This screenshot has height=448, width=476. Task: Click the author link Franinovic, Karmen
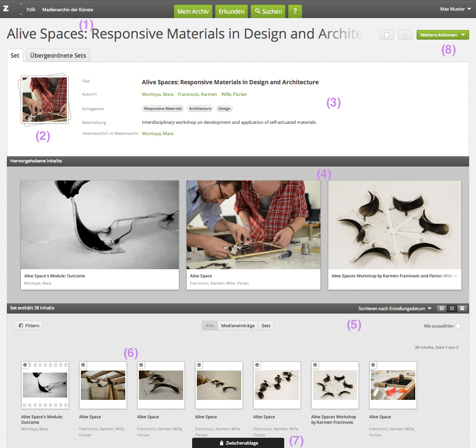[x=197, y=95]
